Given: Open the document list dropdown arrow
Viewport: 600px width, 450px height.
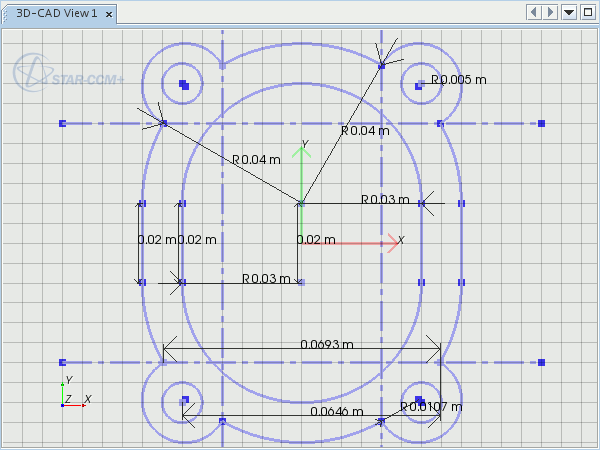Looking at the screenshot, I should (569, 12).
